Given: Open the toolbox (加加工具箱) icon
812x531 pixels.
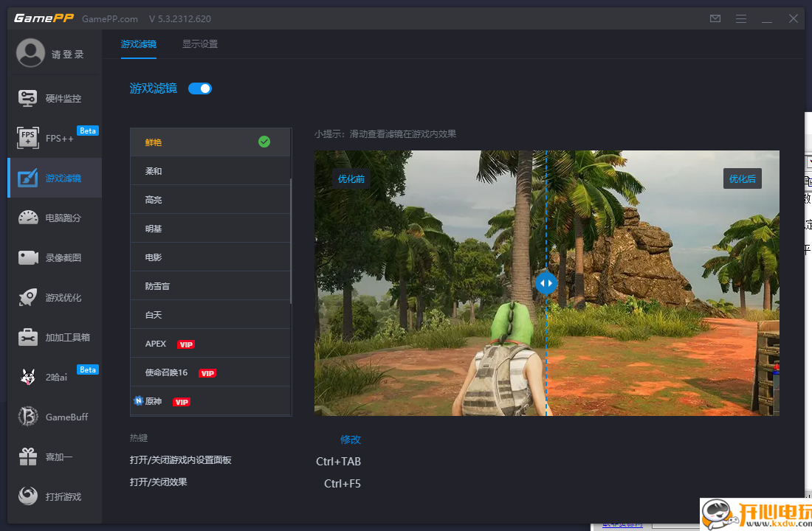Looking at the screenshot, I should 27,337.
